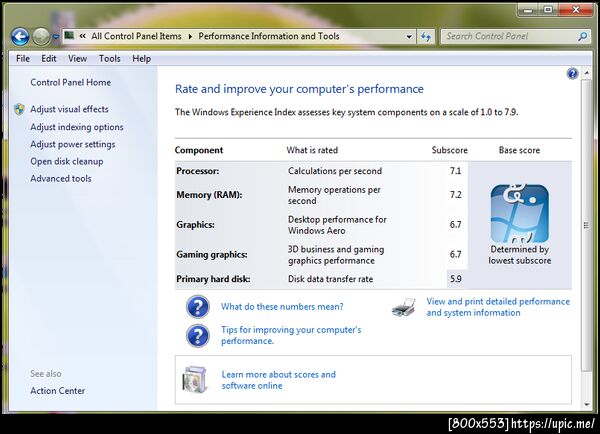Click question icon beside What do these numbers mean
Image resolution: width=600 pixels, height=434 pixels.
coord(197,307)
